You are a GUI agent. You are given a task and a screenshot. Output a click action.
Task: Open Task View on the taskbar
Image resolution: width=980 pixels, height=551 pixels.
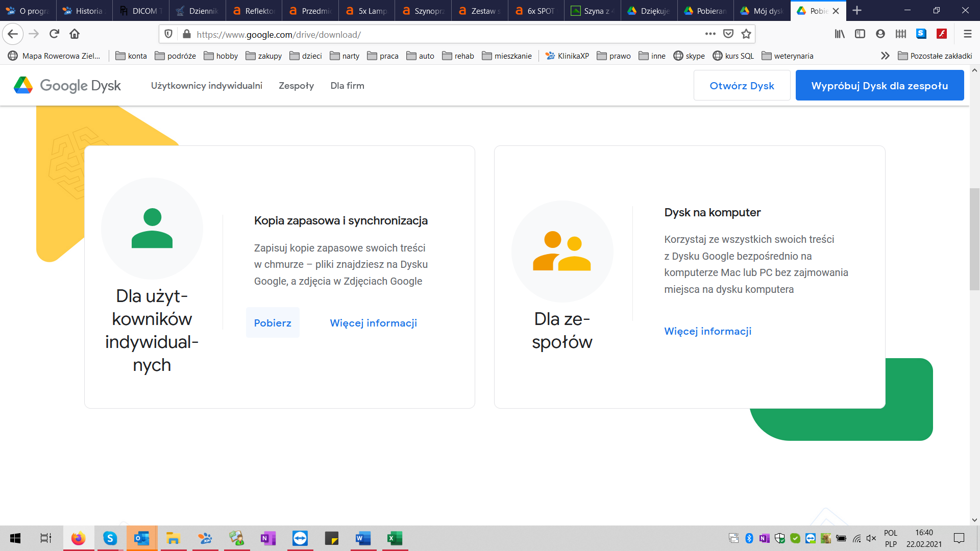tap(46, 538)
